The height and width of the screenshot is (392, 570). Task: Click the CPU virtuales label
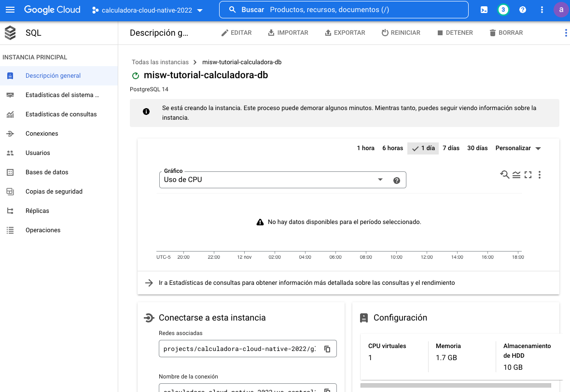tap(387, 346)
